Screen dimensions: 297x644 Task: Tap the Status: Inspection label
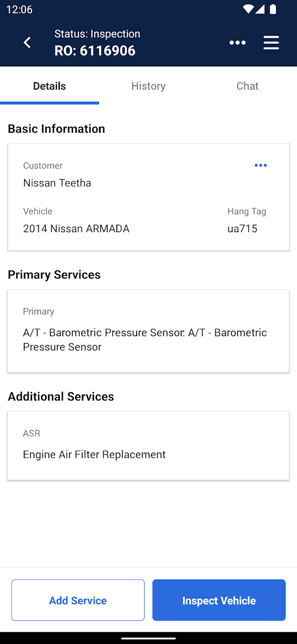coord(97,34)
